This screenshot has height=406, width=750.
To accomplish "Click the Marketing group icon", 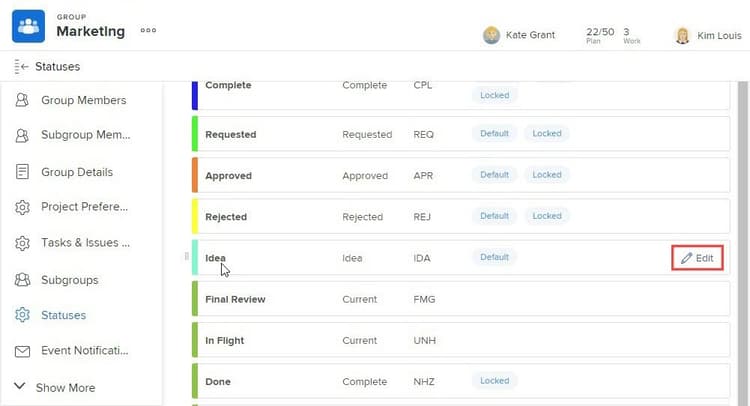I will point(28,27).
